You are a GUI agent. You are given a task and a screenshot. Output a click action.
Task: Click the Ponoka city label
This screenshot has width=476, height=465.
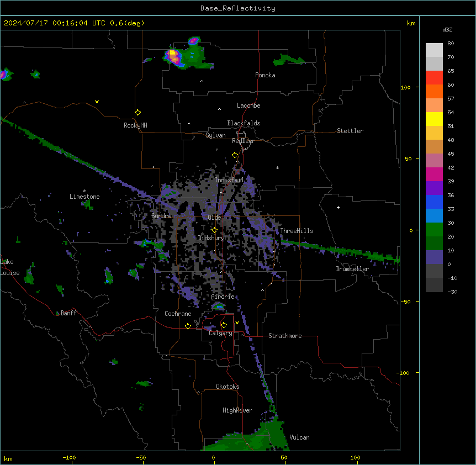point(265,75)
